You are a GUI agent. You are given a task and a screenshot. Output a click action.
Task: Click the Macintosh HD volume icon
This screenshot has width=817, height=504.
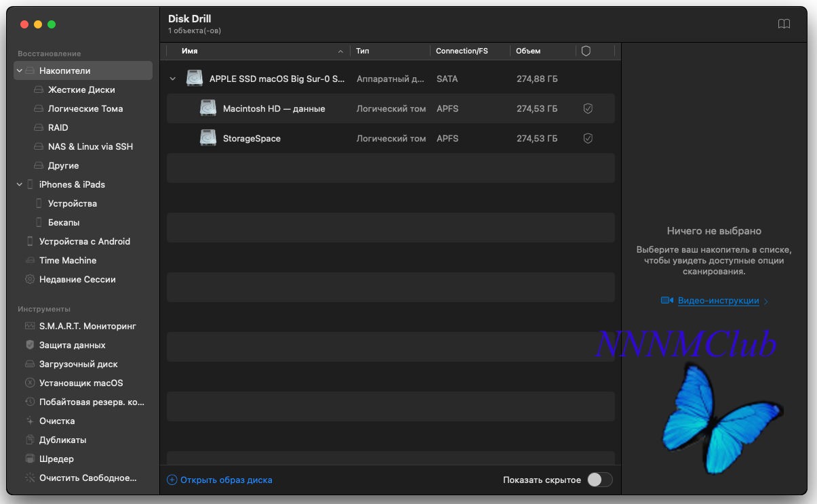coord(208,108)
